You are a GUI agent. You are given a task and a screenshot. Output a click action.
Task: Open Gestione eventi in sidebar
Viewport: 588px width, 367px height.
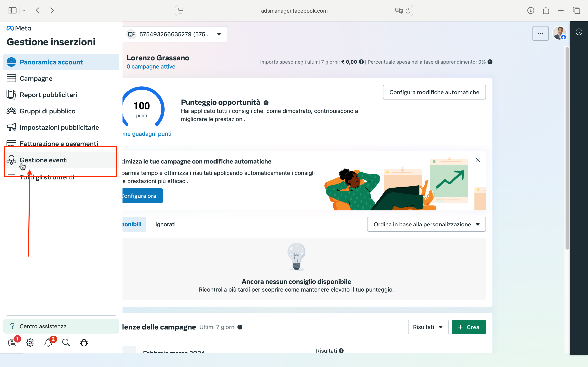pyautogui.click(x=44, y=160)
